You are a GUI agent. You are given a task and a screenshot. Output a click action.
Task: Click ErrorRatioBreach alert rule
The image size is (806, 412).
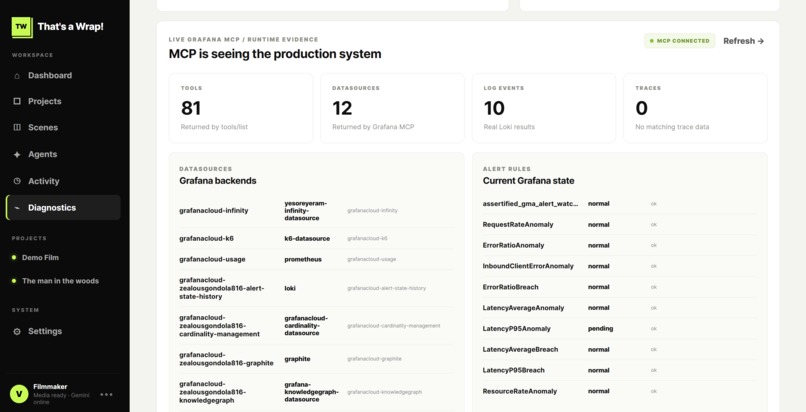[510, 287]
